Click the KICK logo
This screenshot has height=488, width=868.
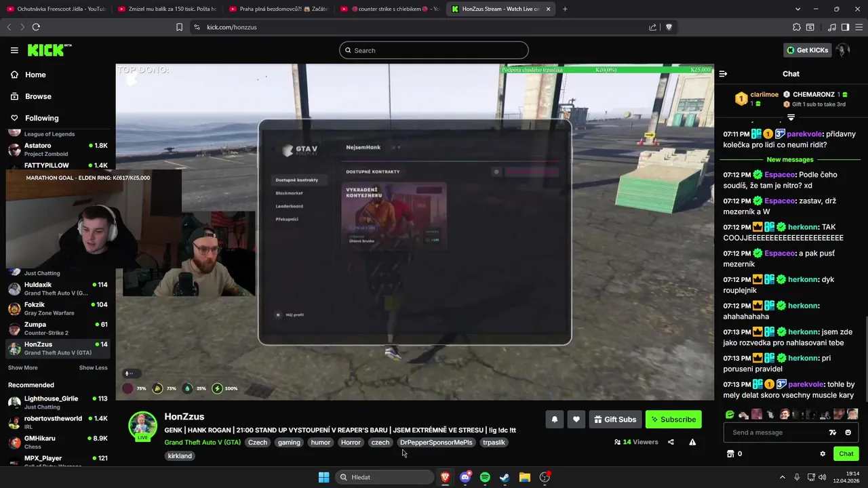click(x=49, y=50)
